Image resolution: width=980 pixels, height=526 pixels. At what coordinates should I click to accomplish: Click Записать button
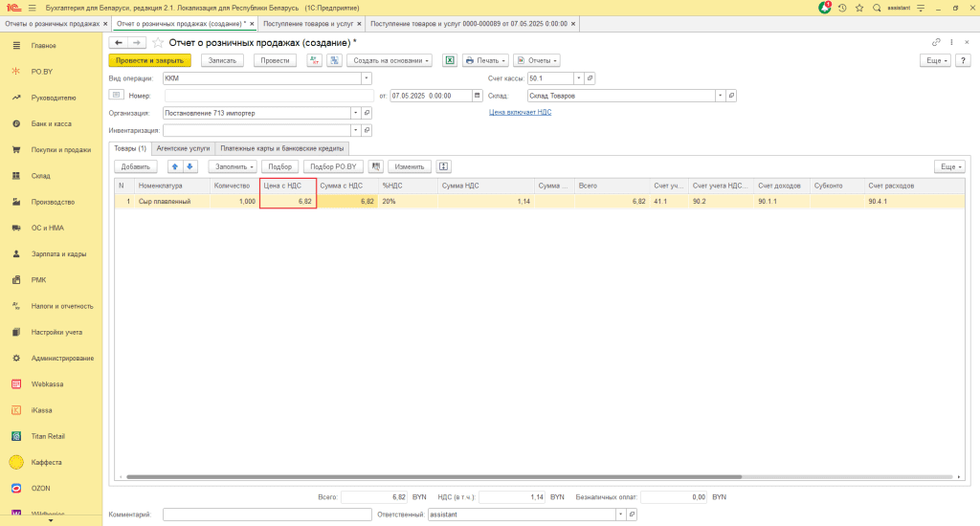(222, 60)
